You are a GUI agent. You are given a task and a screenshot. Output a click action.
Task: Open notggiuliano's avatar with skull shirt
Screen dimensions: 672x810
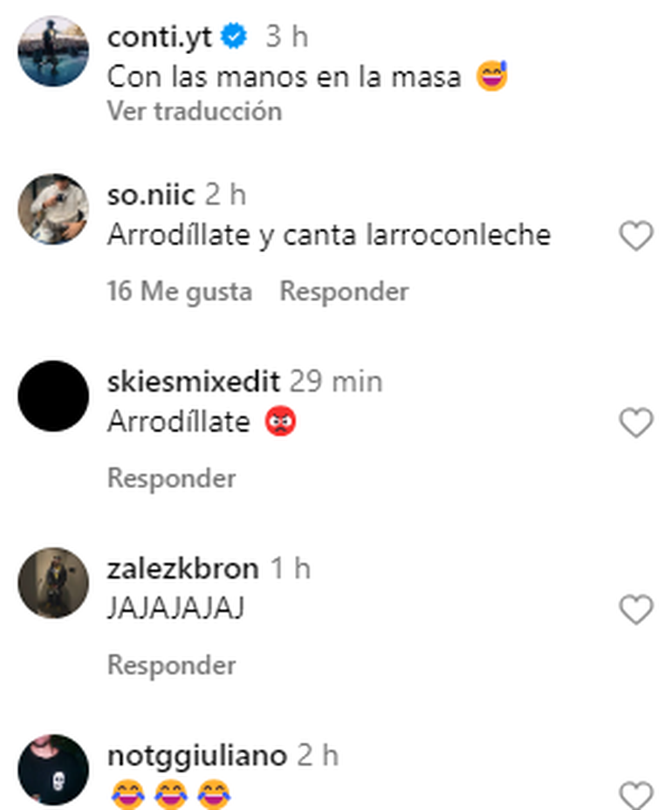point(53,769)
